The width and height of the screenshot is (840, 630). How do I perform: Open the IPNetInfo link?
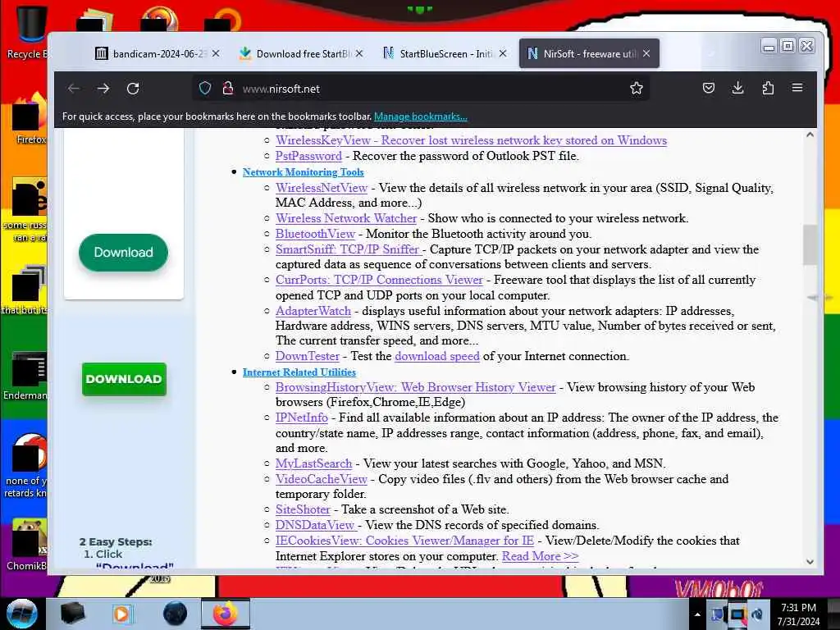tap(302, 418)
